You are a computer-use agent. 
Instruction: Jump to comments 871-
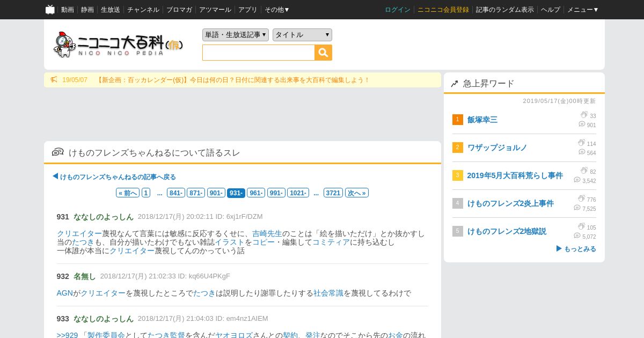click(196, 193)
